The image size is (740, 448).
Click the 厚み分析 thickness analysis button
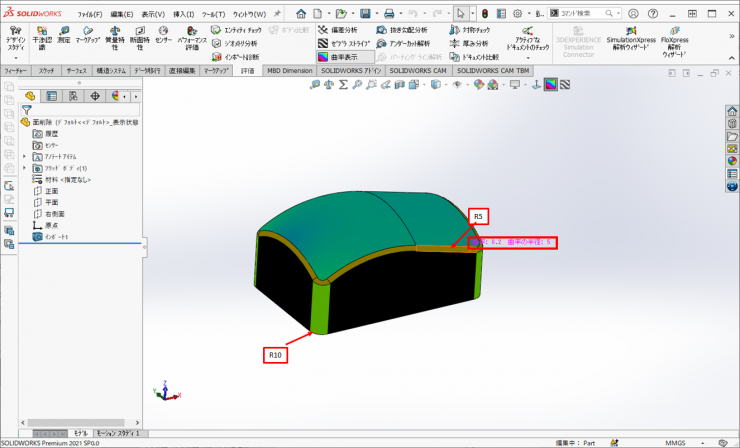pyautogui.click(x=467, y=44)
